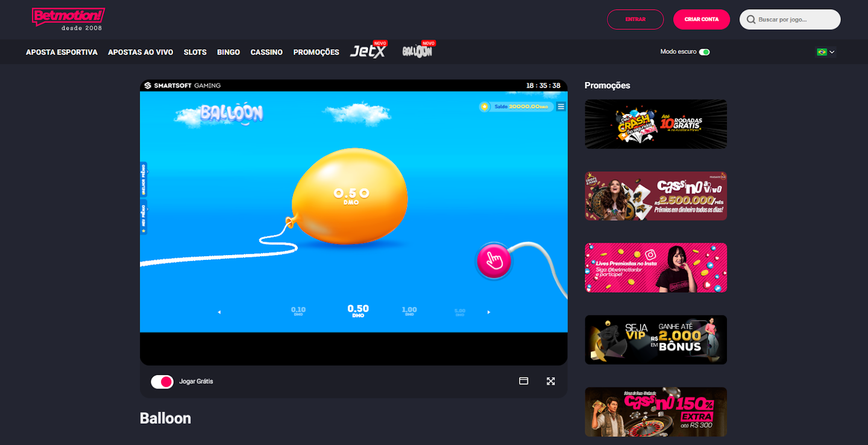Open the BINGO menu item

[x=228, y=52]
